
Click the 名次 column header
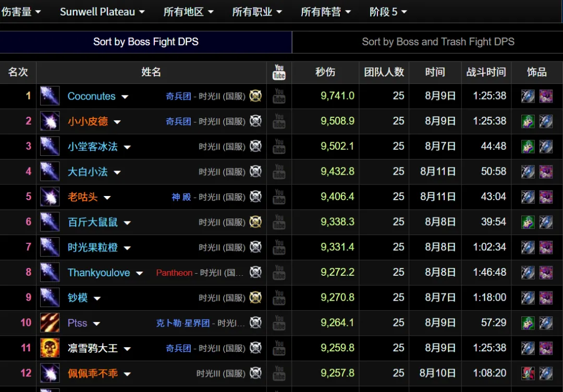point(18,72)
